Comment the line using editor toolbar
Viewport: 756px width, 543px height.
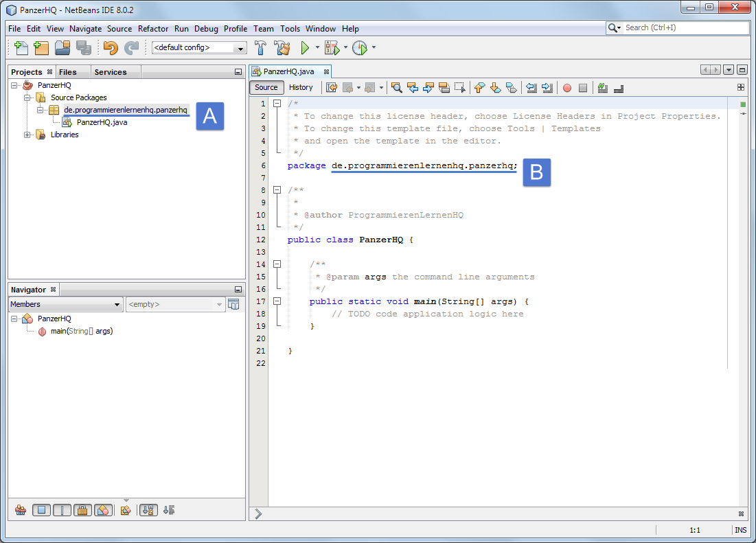(x=603, y=88)
